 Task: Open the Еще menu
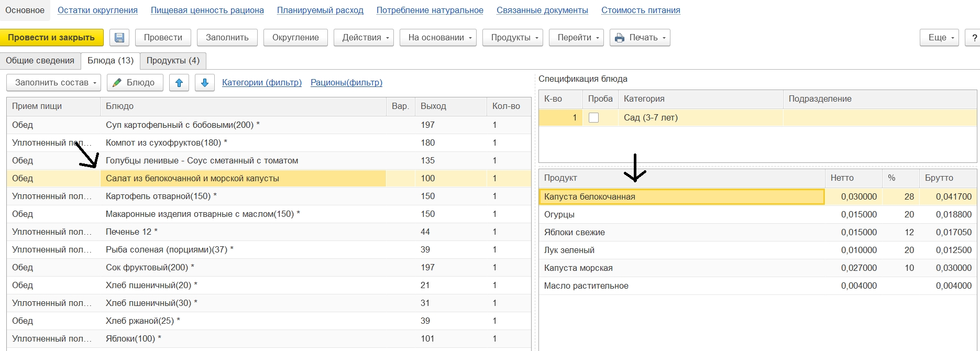pyautogui.click(x=939, y=38)
